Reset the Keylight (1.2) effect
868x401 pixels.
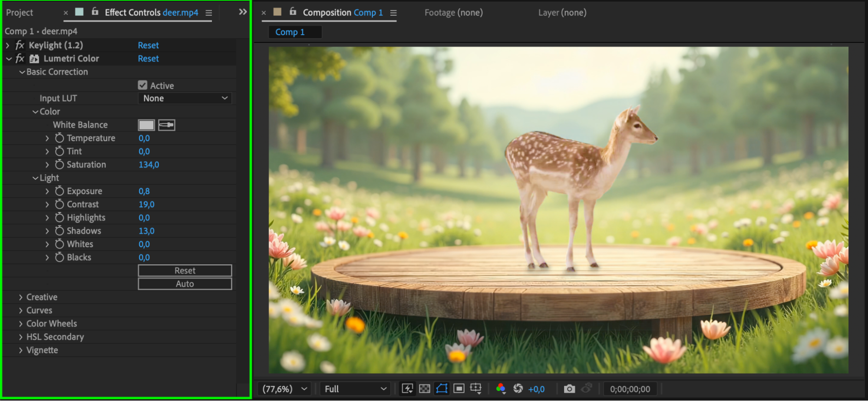(x=148, y=45)
